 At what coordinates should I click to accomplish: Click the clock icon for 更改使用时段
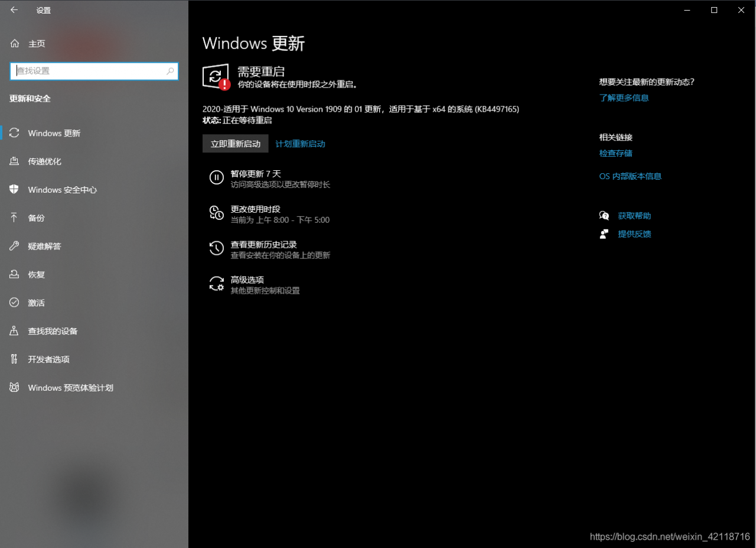217,213
